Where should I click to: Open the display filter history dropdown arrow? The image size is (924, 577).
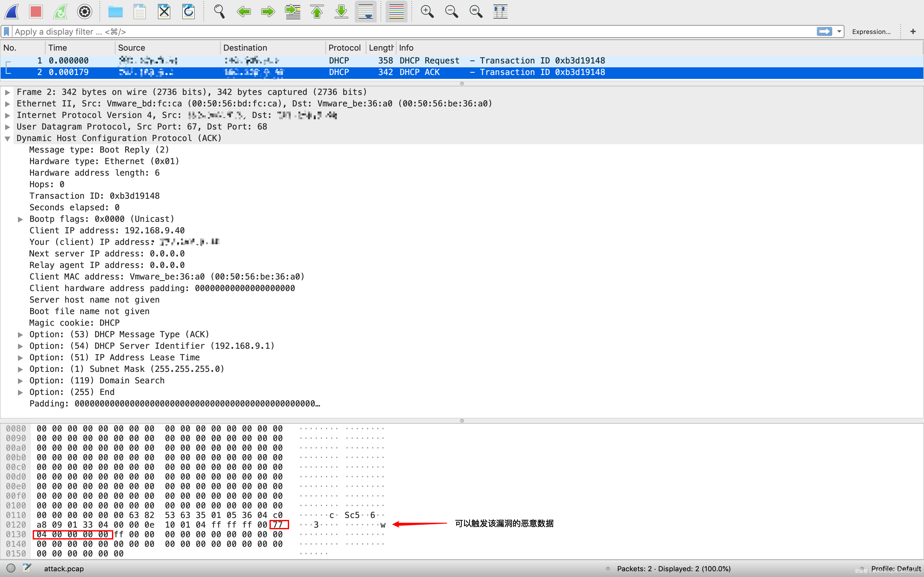839,32
